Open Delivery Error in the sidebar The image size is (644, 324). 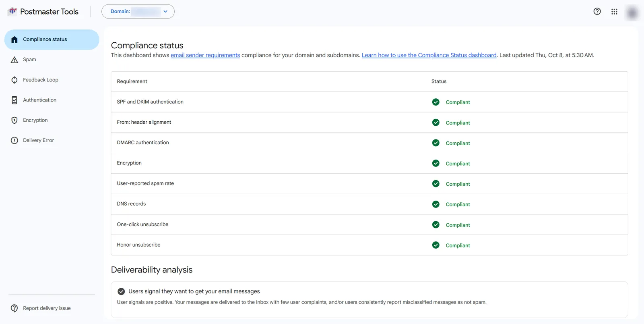click(38, 140)
